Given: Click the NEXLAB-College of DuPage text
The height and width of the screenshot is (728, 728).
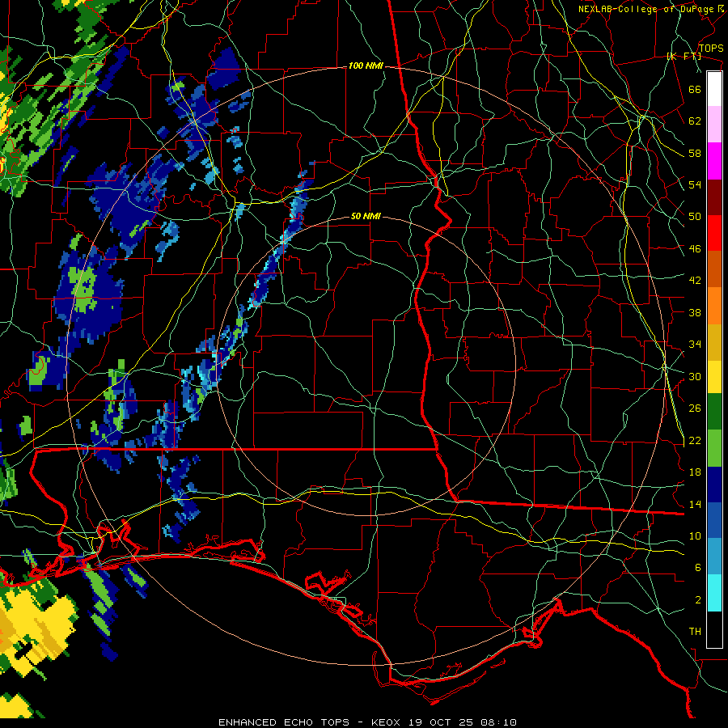Looking at the screenshot, I should pyautogui.click(x=645, y=9).
